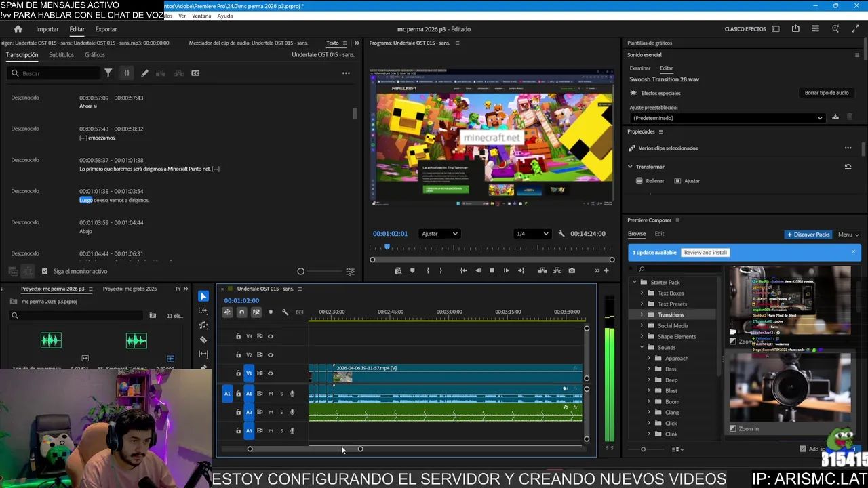This screenshot has width=868, height=488.
Task: Open the Ajustar zoom level dropdown
Action: (439, 234)
